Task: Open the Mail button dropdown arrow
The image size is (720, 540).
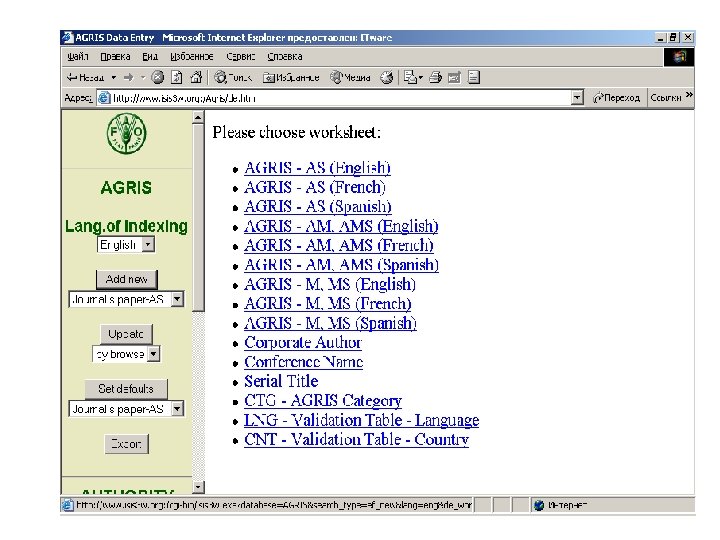Action: tap(420, 78)
